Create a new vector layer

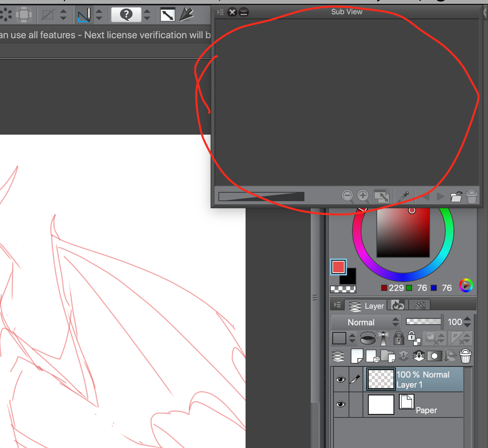[x=373, y=356]
